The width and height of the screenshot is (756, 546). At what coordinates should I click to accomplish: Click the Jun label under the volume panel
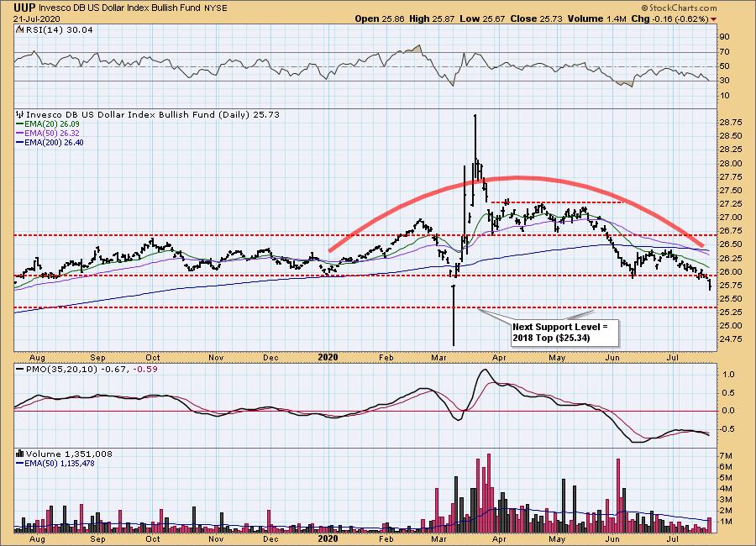[x=612, y=538]
